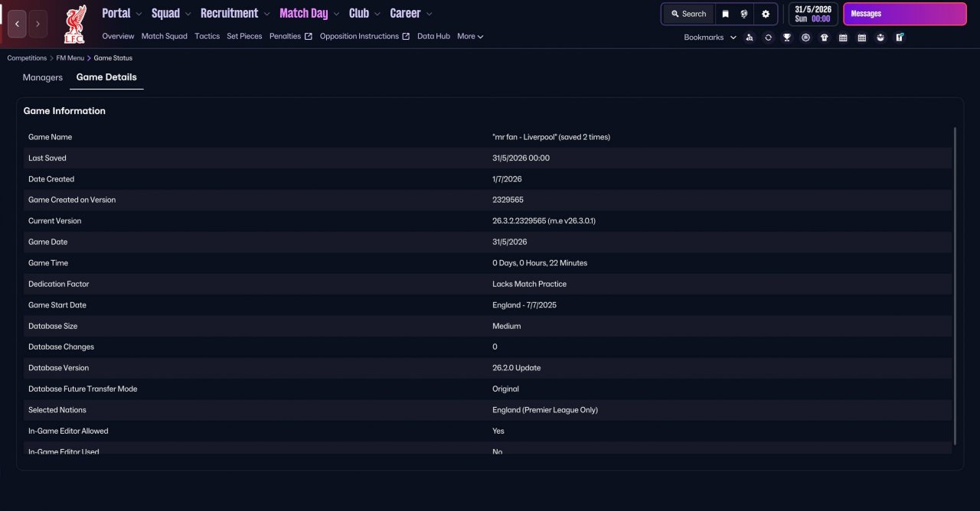Click 'England (Premier League Only)' value
The width and height of the screenshot is (980, 511).
click(x=545, y=410)
